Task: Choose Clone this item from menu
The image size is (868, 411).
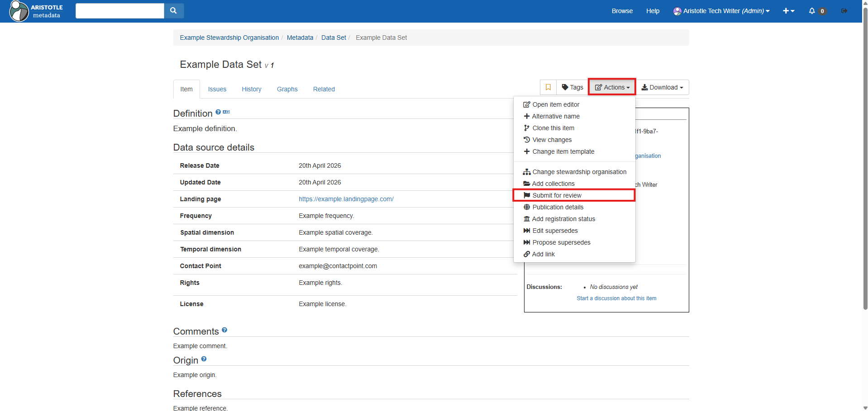Action: pos(553,128)
